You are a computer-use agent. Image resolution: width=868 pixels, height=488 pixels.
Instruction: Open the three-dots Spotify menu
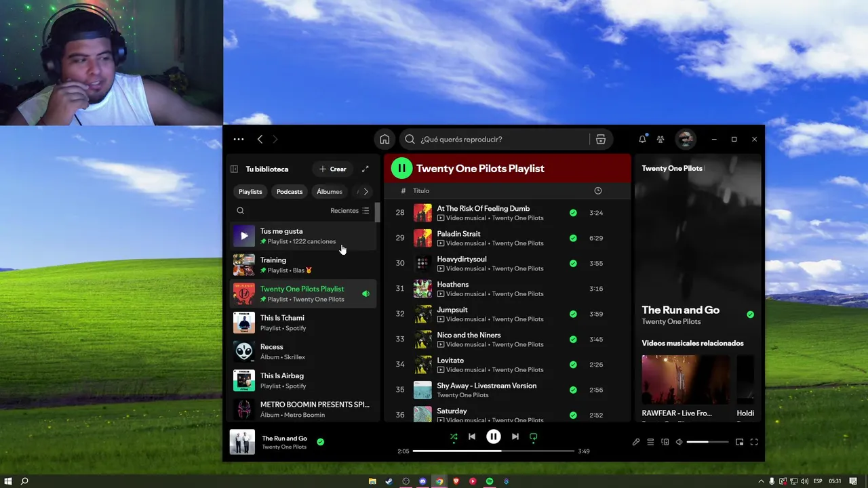(239, 139)
